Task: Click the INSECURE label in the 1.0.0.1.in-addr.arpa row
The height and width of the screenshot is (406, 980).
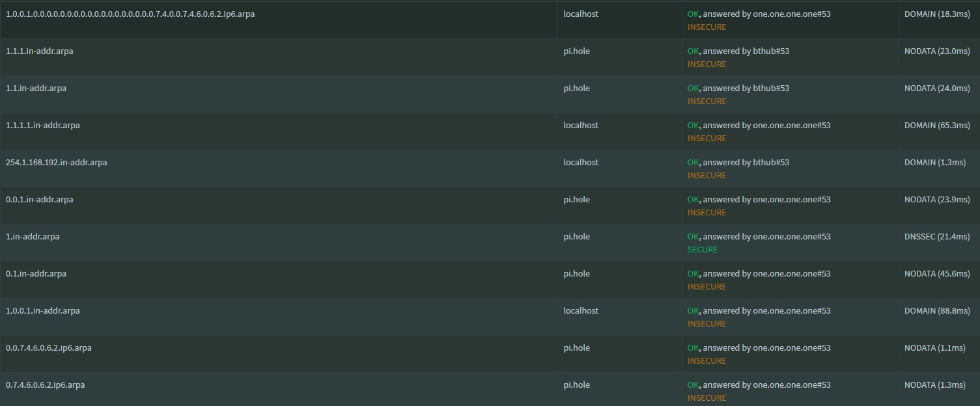Action: point(707,323)
